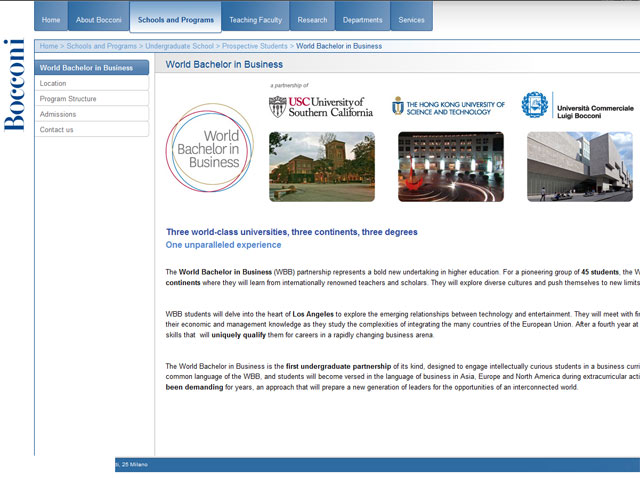The image size is (640, 478).
Task: Click the World Bachelor in Business page heading
Action: click(x=224, y=64)
